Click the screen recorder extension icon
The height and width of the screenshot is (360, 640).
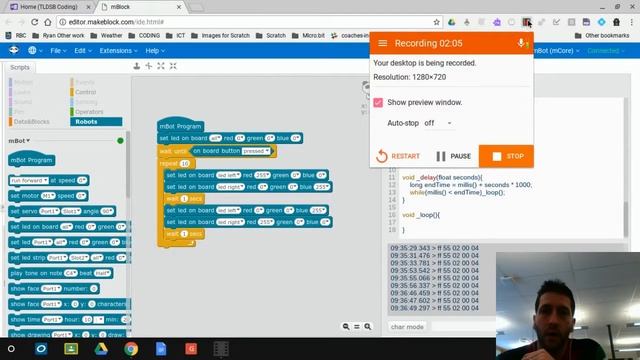(527, 22)
